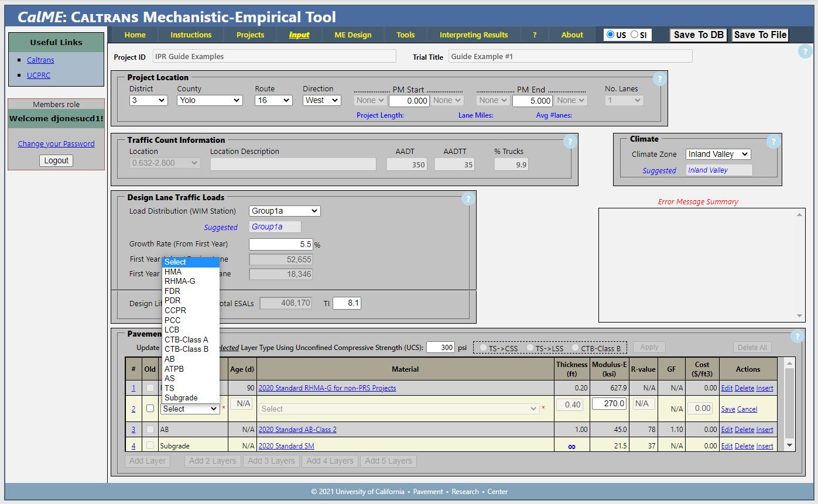Edit the AB layer row
The width and height of the screenshot is (818, 504).
(727, 430)
